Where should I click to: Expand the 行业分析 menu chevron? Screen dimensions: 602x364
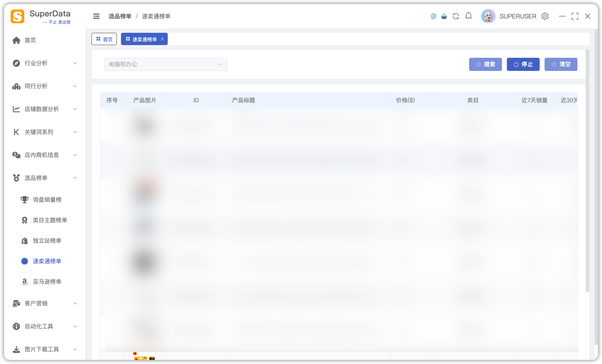(x=75, y=63)
